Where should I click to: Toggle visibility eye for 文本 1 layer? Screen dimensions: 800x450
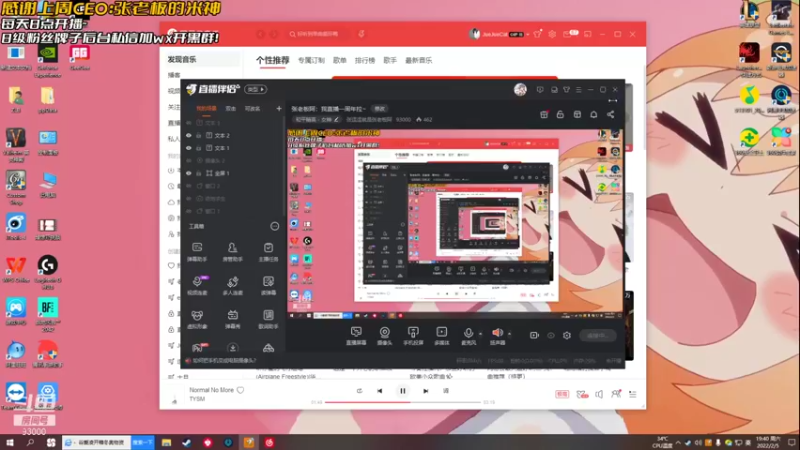coord(189,148)
